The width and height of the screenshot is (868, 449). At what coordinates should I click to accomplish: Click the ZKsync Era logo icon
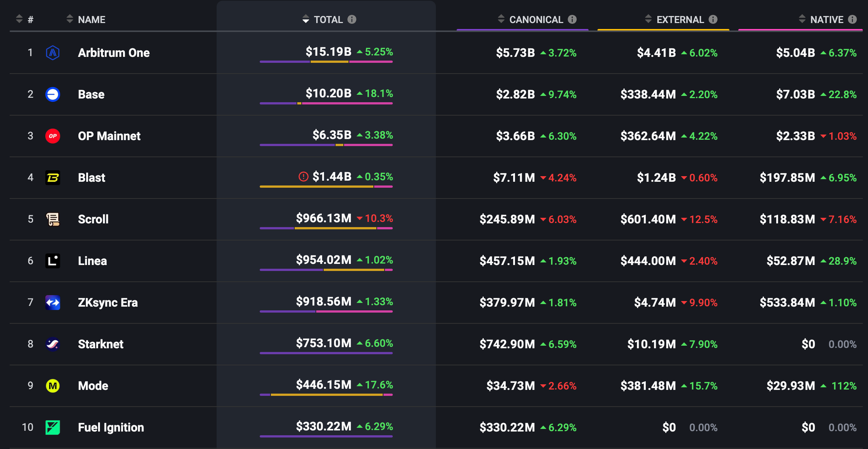[x=53, y=303]
